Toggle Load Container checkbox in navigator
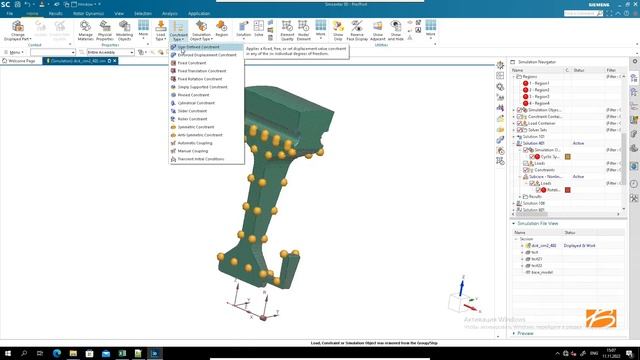The width and height of the screenshot is (640, 360). (x=520, y=123)
